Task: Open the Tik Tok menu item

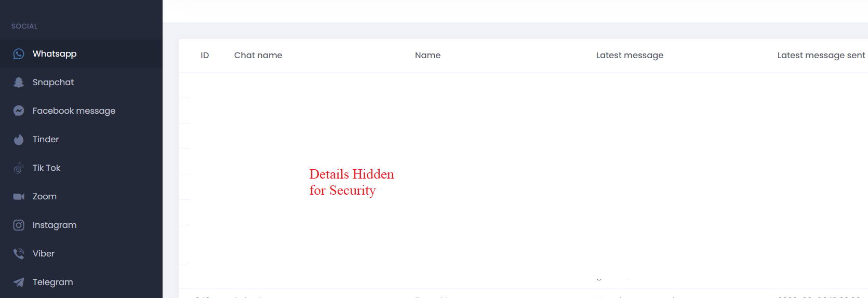Action: coord(81,168)
